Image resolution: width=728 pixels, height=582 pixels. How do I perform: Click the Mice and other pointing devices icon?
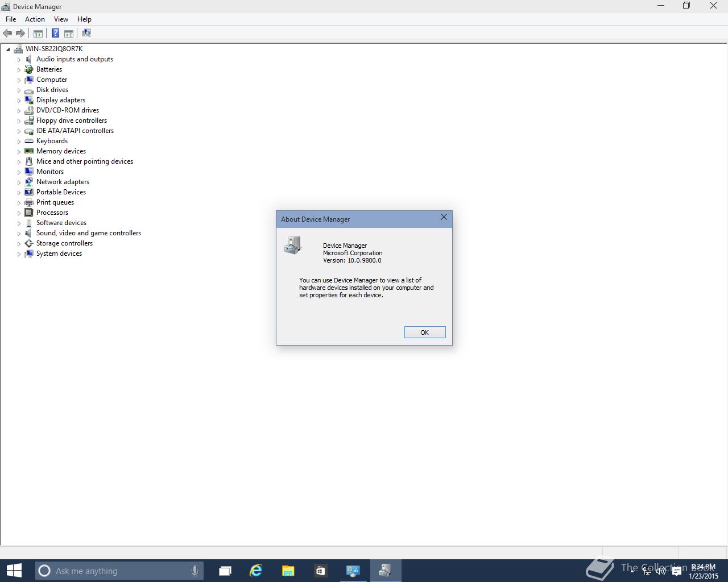(x=29, y=161)
